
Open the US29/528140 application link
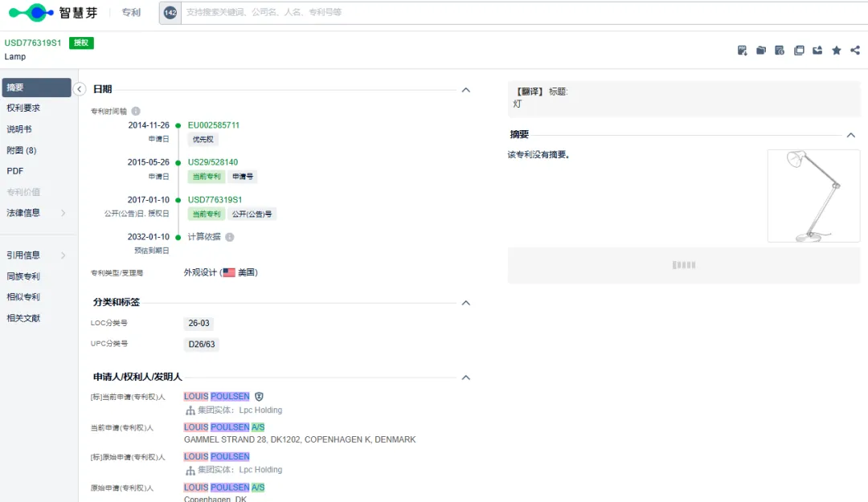click(x=212, y=162)
